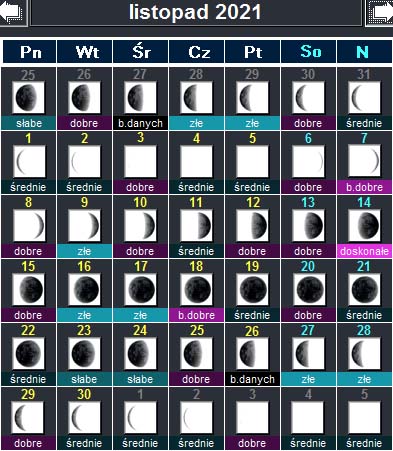This screenshot has height=451, width=393.
Task: Click the crescent moon icon on November 29
Action: point(28,417)
